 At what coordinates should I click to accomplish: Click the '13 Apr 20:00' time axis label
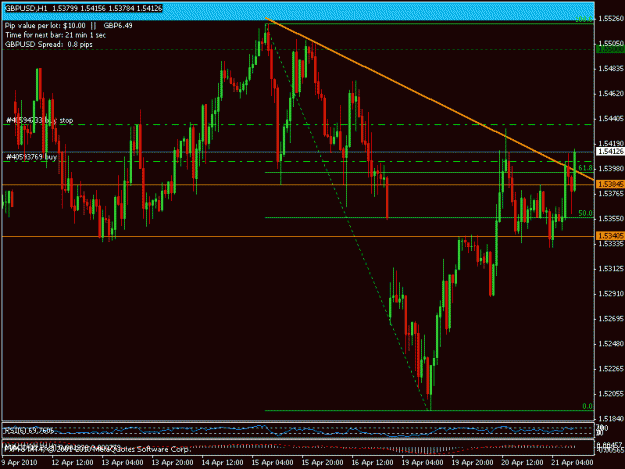click(173, 463)
